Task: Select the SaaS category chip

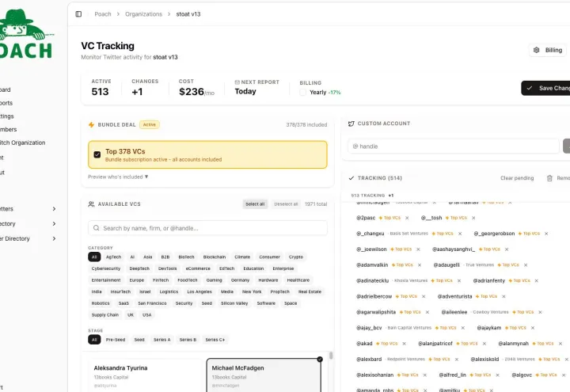Action: click(x=123, y=303)
